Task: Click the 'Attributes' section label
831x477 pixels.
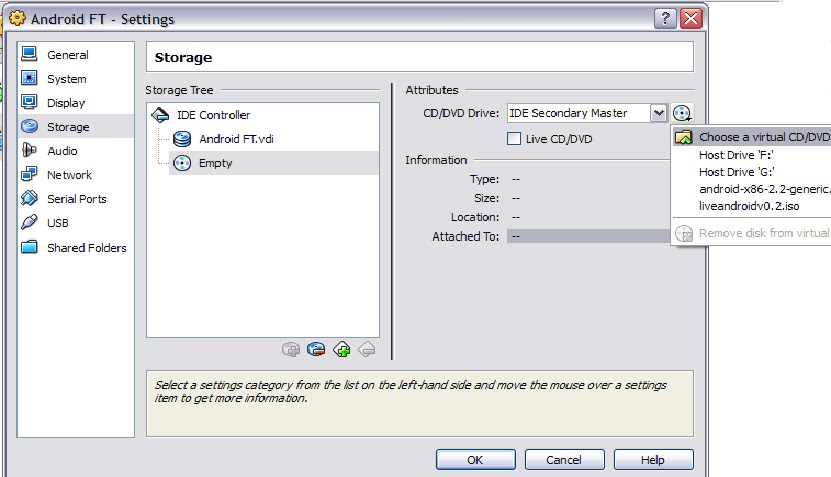Action: pos(432,90)
